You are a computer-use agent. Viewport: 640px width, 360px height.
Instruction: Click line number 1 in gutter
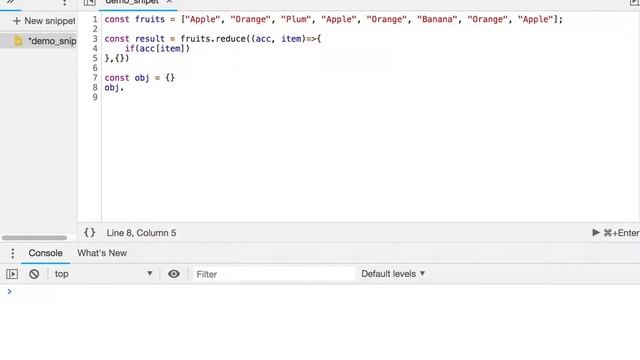point(95,19)
